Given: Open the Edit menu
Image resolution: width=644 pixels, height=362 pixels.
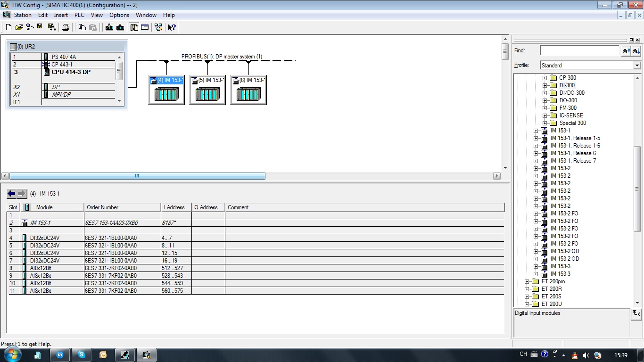Looking at the screenshot, I should tap(43, 15).
